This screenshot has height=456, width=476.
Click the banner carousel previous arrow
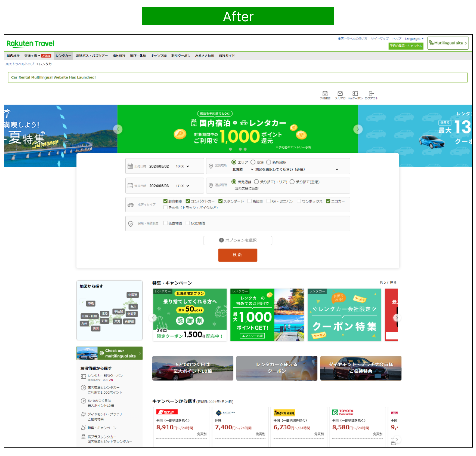tap(118, 129)
